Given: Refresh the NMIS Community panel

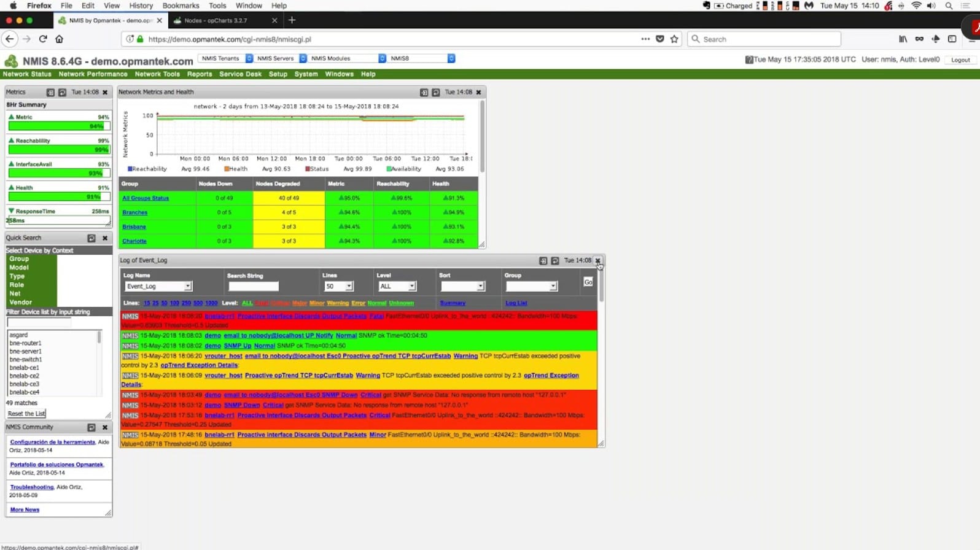Looking at the screenshot, I should [x=91, y=427].
